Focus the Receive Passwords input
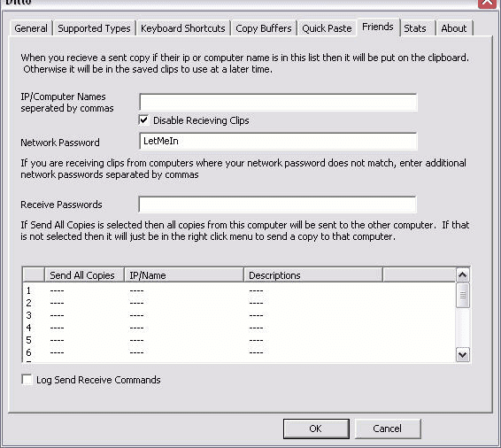The height and width of the screenshot is (448, 501). [x=277, y=205]
